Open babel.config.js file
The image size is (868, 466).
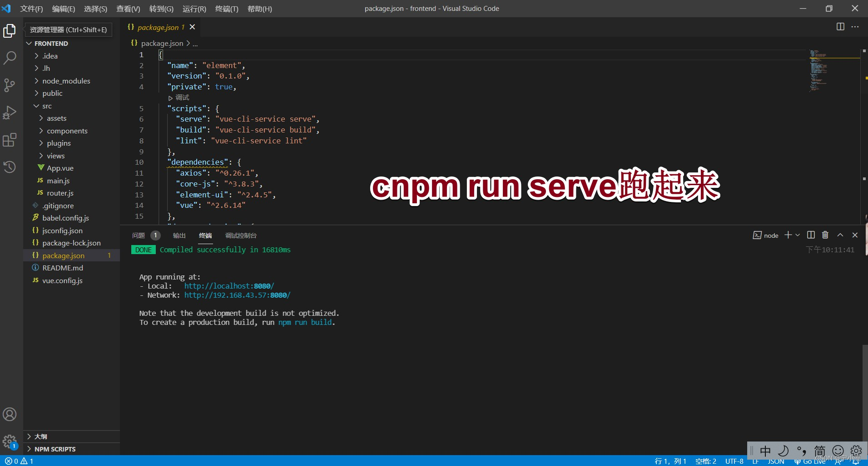[x=72, y=218]
